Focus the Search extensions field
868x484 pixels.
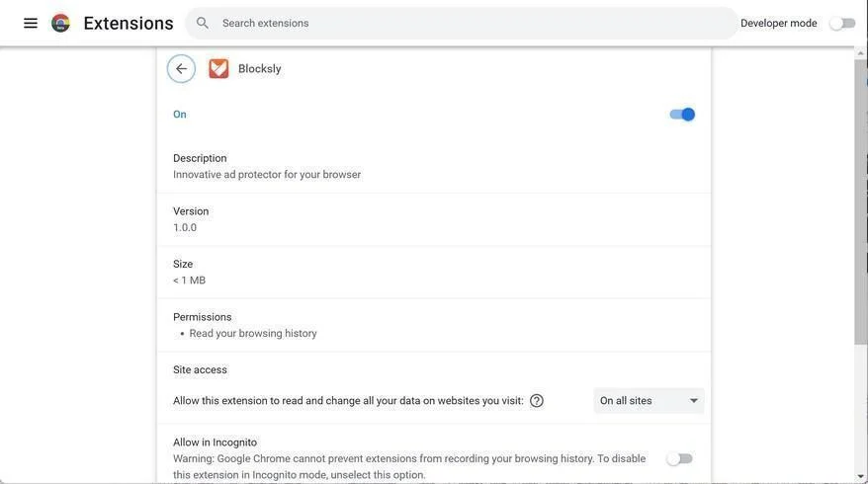pyautogui.click(x=462, y=24)
